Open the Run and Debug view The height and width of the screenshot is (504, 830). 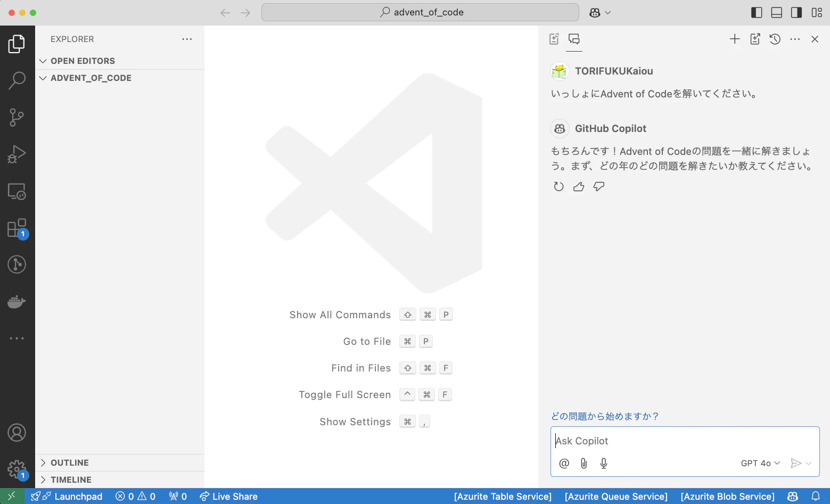[17, 154]
